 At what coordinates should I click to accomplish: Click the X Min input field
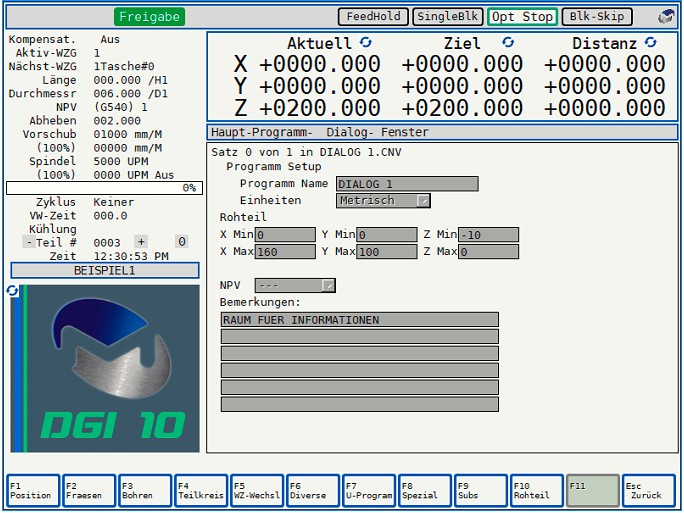[x=285, y=235]
